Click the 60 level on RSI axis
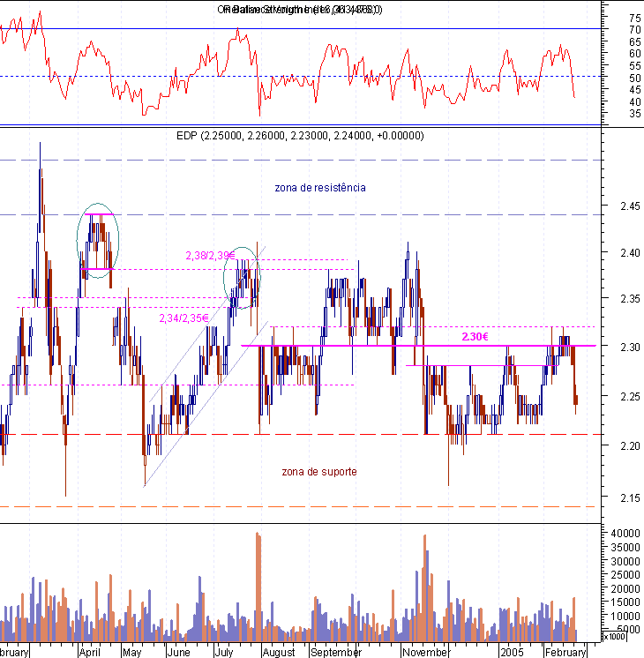Viewport: 644px width, 658px height. point(635,54)
